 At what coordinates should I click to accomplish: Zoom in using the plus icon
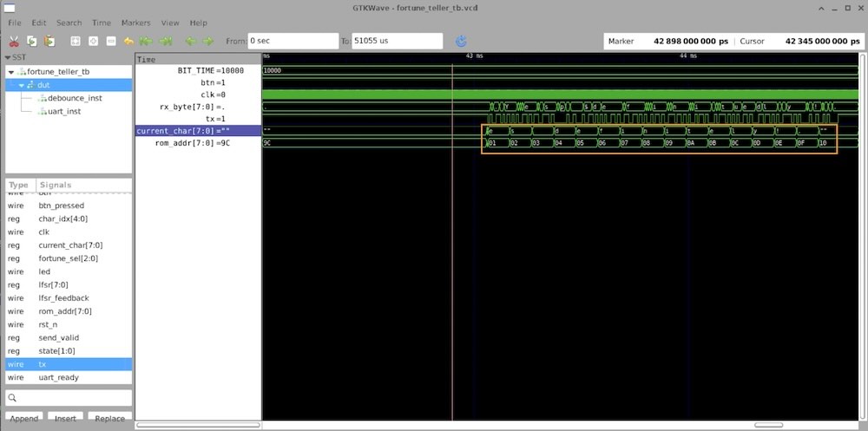[93, 41]
